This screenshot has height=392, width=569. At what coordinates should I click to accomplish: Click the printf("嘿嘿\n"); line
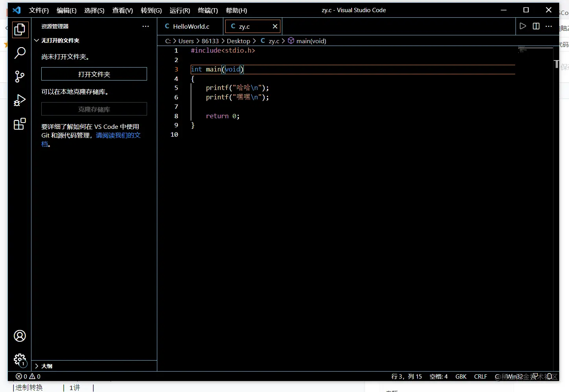pos(238,97)
